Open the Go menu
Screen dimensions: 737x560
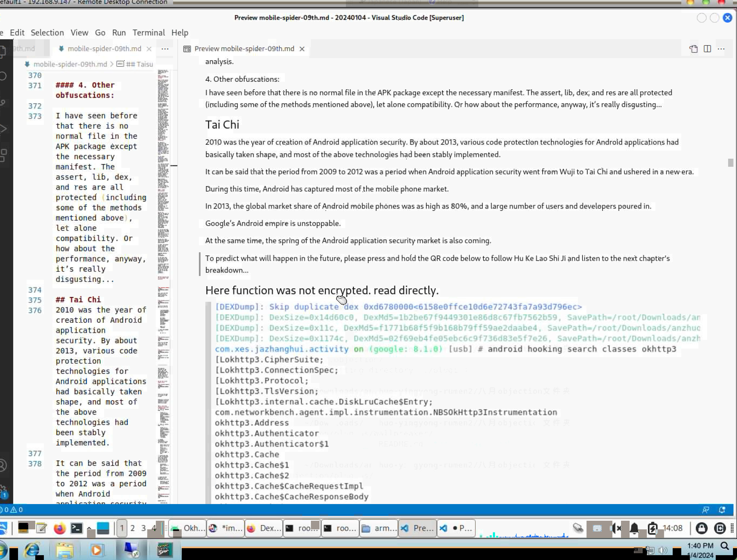coord(100,33)
